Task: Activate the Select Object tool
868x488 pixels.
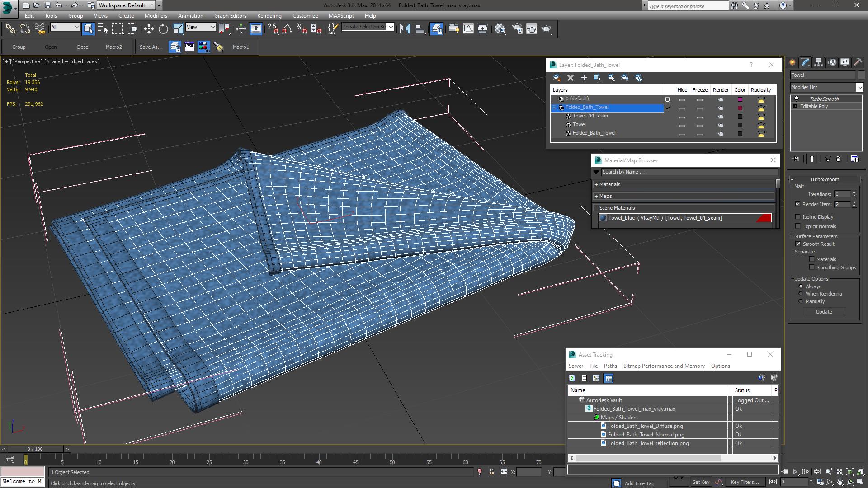Action: pyautogui.click(x=88, y=29)
